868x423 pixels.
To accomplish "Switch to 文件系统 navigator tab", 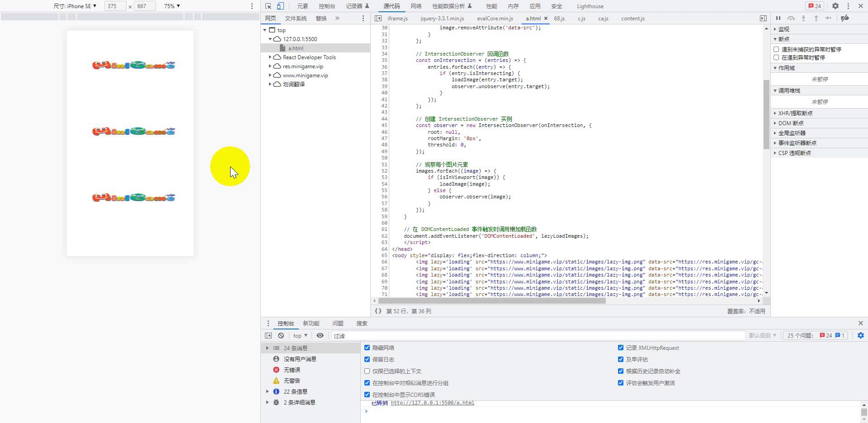I will [296, 18].
